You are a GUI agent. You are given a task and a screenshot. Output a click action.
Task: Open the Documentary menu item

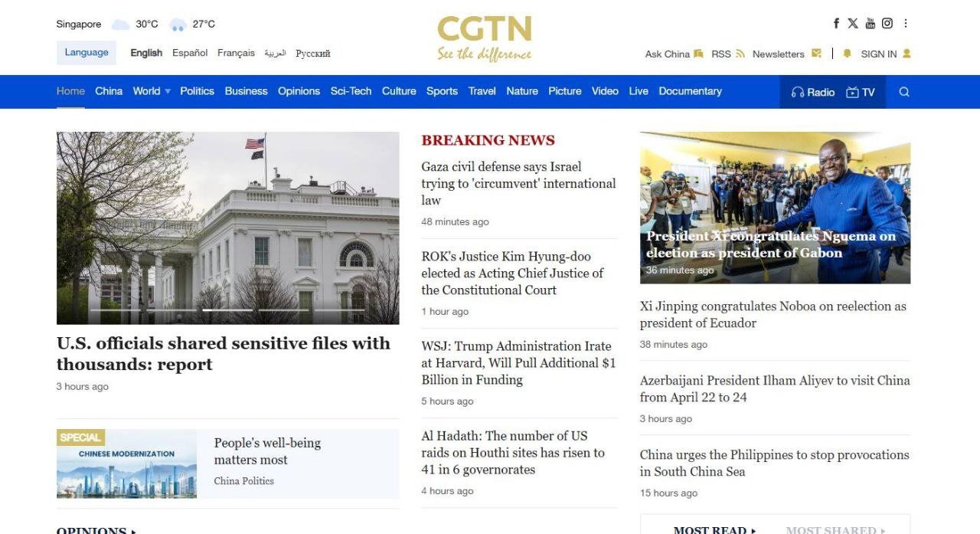(690, 91)
